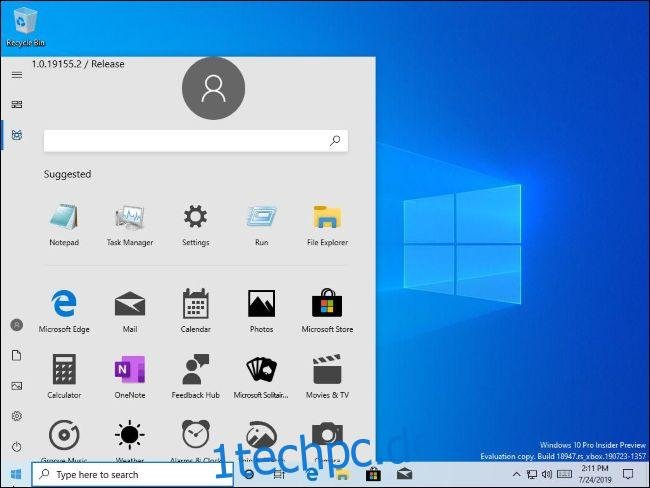Viewport: 650px width, 488px height.
Task: Open the Alarms & Clock app
Action: click(196, 440)
